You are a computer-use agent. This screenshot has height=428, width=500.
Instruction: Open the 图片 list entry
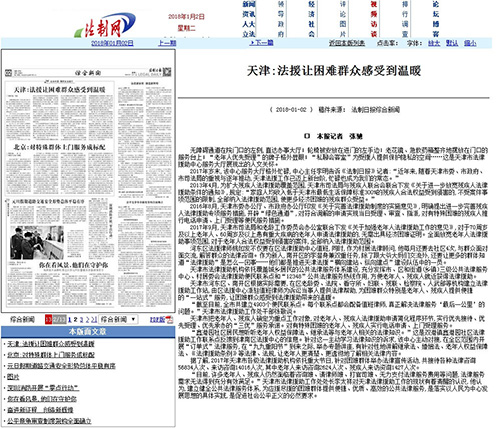(x=13, y=377)
